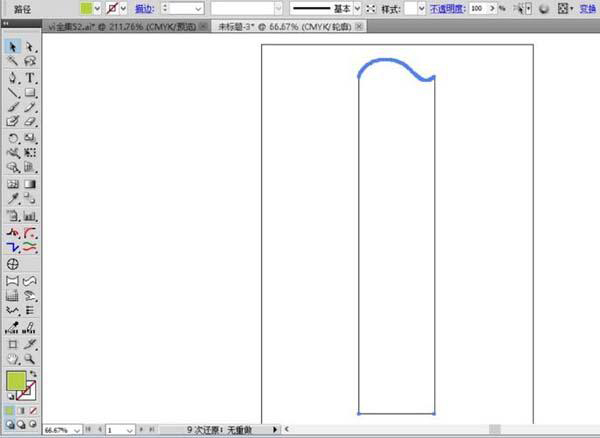Click the horizontal scrollbar thumb

[494, 429]
